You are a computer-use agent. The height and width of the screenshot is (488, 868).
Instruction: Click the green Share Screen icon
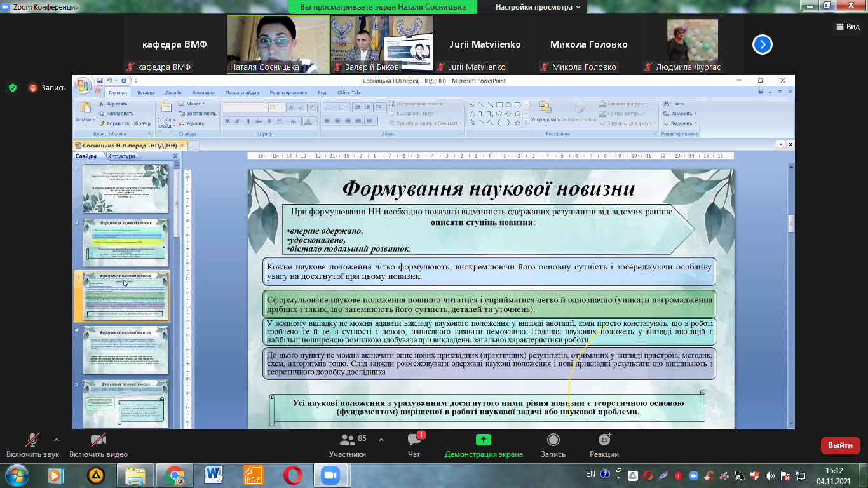(483, 440)
